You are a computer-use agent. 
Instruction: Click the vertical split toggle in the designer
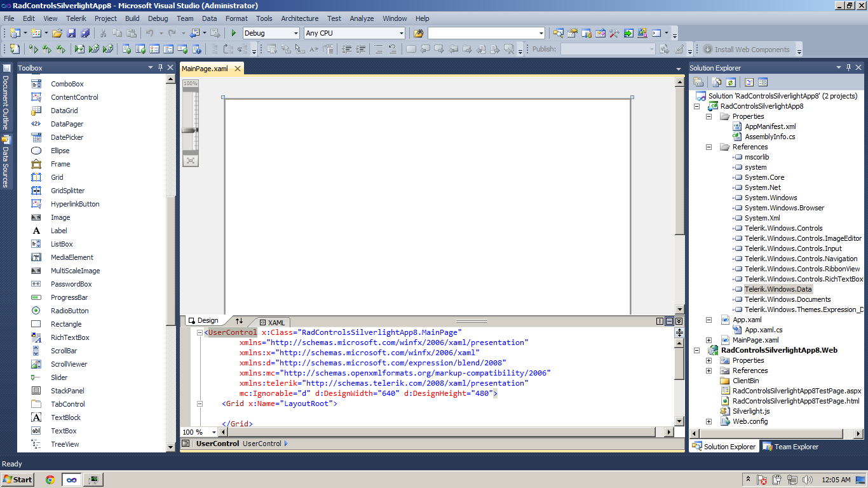tap(660, 322)
